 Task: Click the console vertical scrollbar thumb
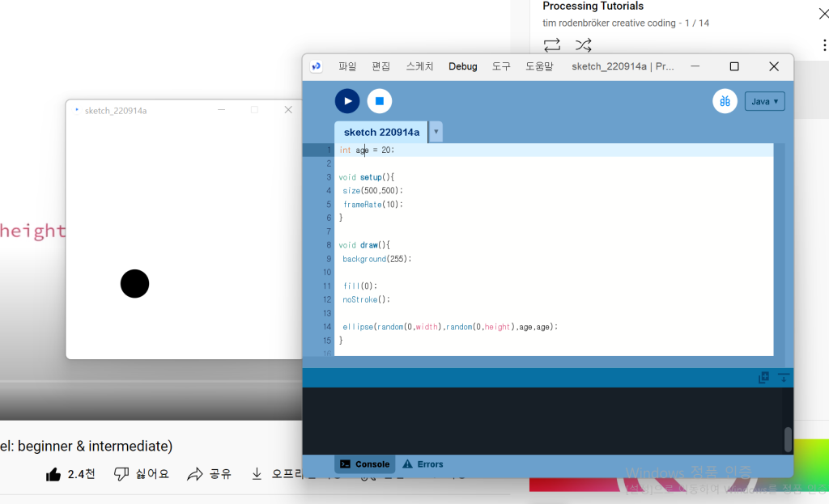click(788, 439)
